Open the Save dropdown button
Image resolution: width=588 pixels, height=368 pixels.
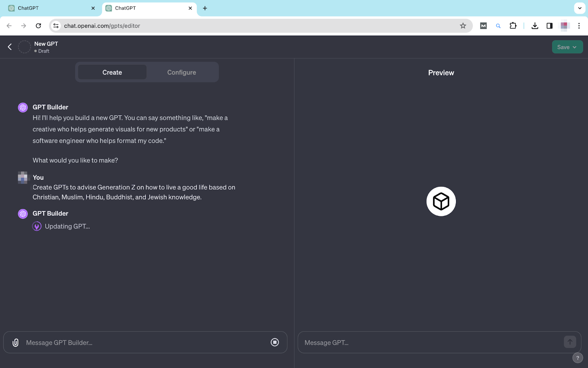pos(567,47)
